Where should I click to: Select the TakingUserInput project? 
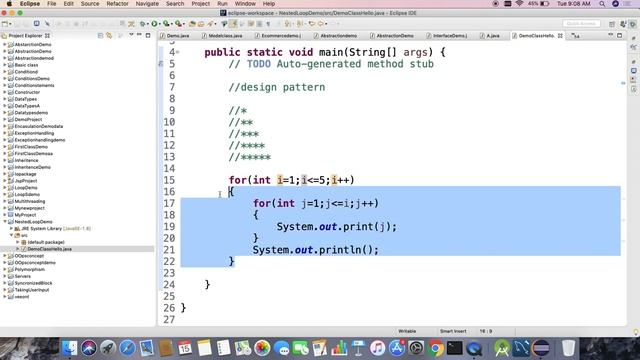[31, 290]
